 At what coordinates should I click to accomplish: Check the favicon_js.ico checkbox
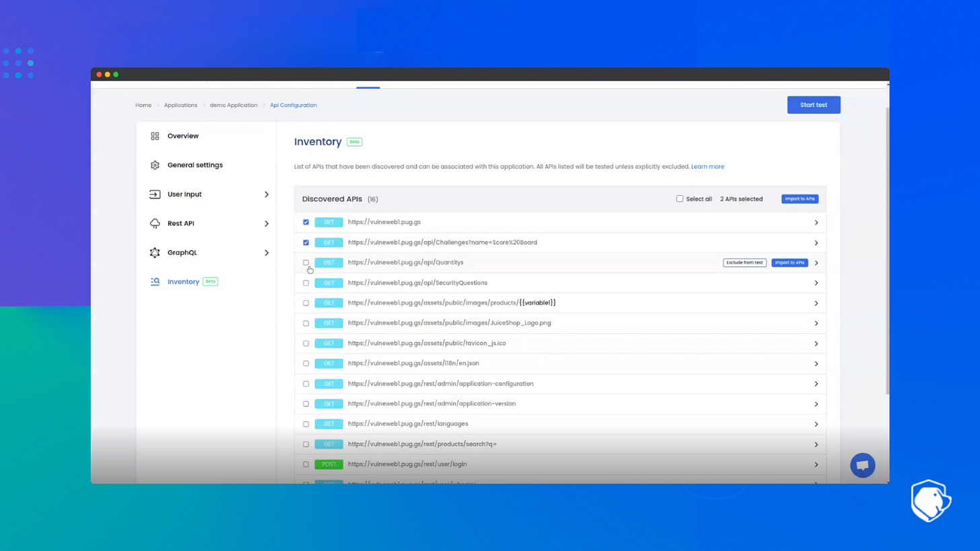[x=306, y=343]
